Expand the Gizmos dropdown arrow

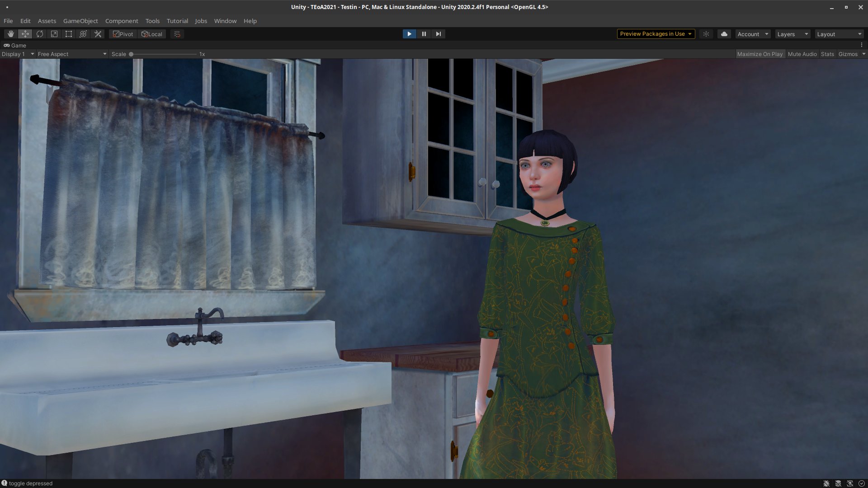click(863, 54)
